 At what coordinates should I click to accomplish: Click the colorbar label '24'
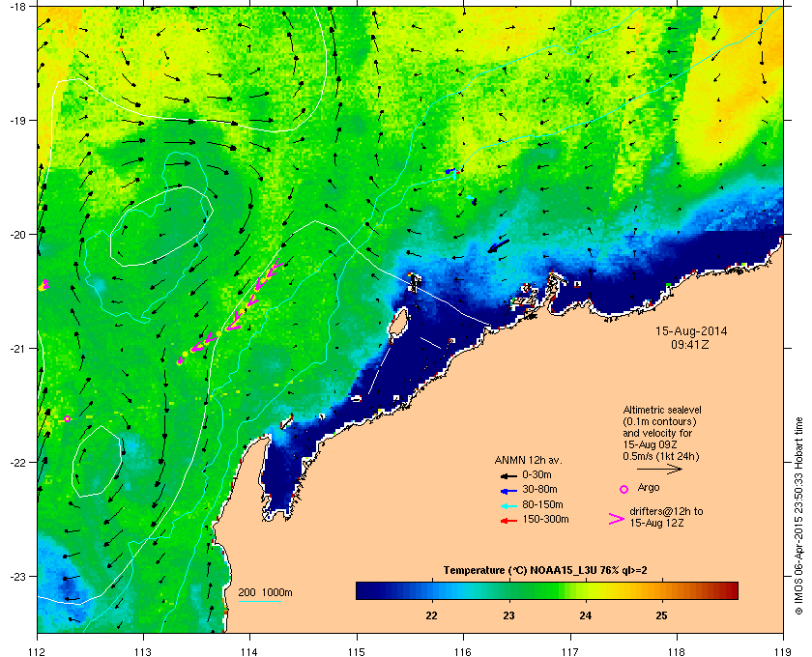(x=585, y=615)
